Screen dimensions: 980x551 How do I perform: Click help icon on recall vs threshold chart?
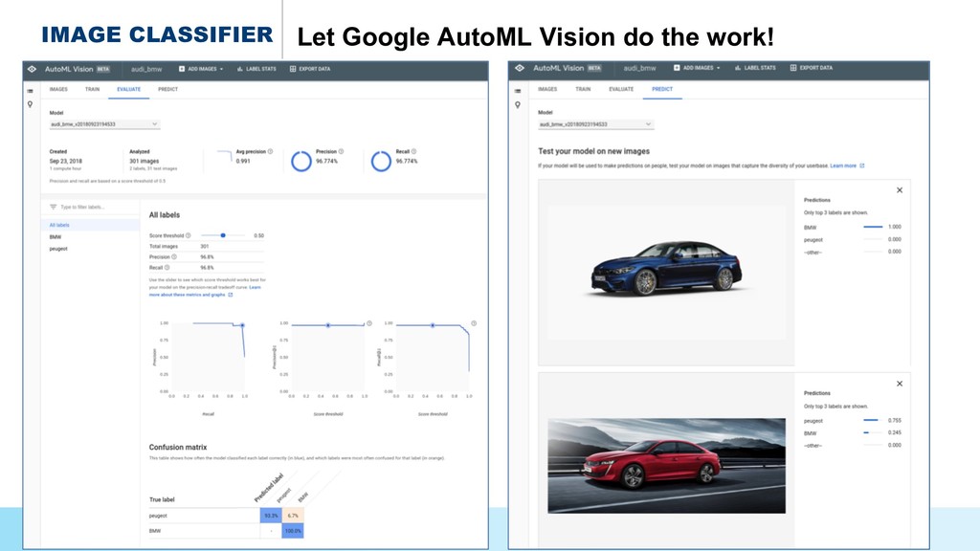tap(474, 323)
